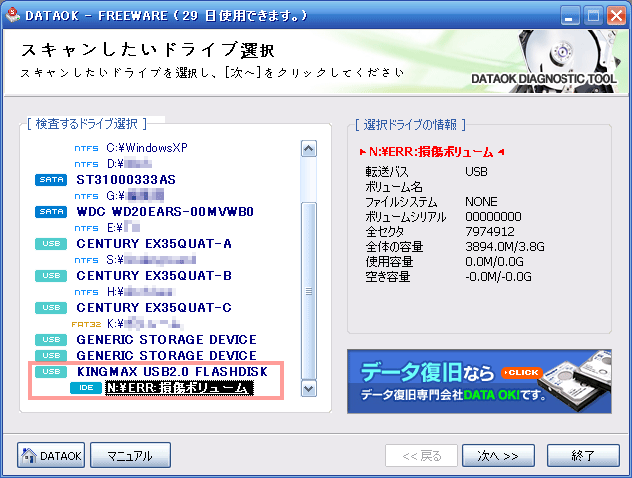Select the K:¥ FAT32 volume entry

point(144,324)
